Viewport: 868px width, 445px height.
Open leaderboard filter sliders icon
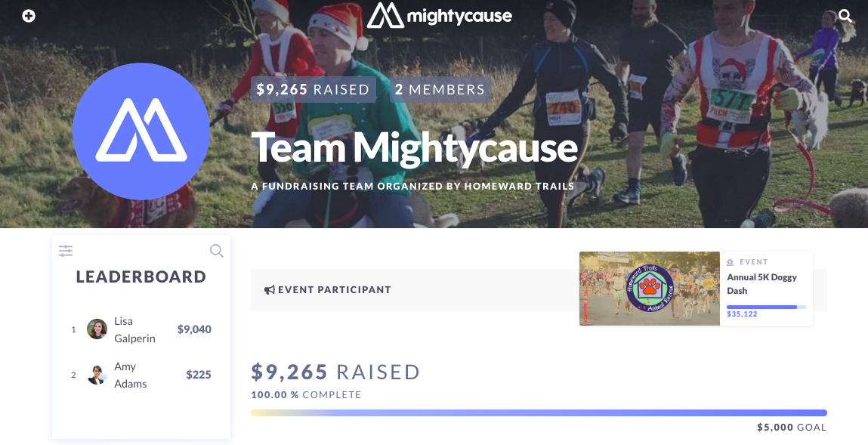(66, 251)
